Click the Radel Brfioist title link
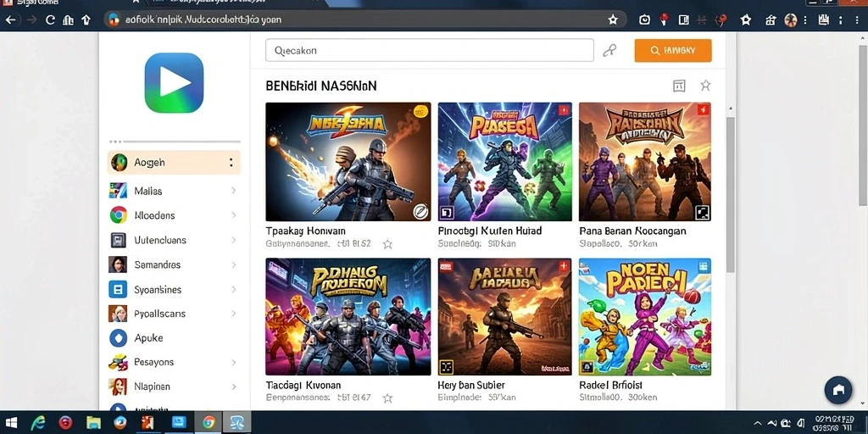 (610, 385)
